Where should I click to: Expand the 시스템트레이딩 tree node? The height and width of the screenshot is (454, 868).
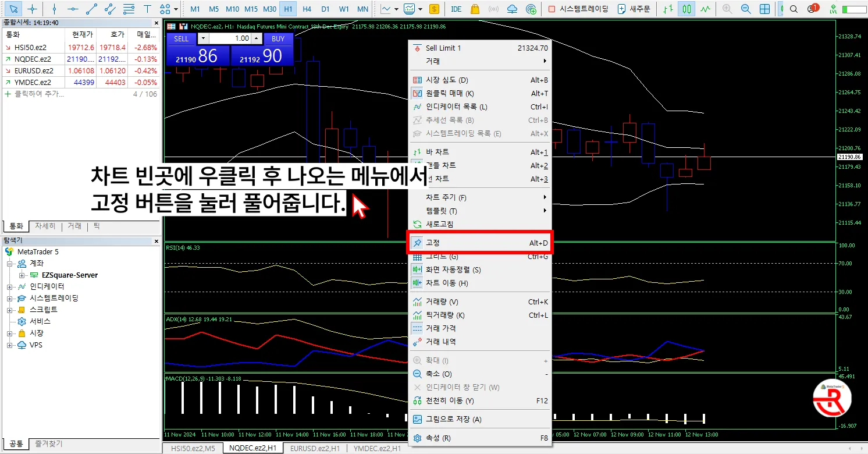point(10,299)
